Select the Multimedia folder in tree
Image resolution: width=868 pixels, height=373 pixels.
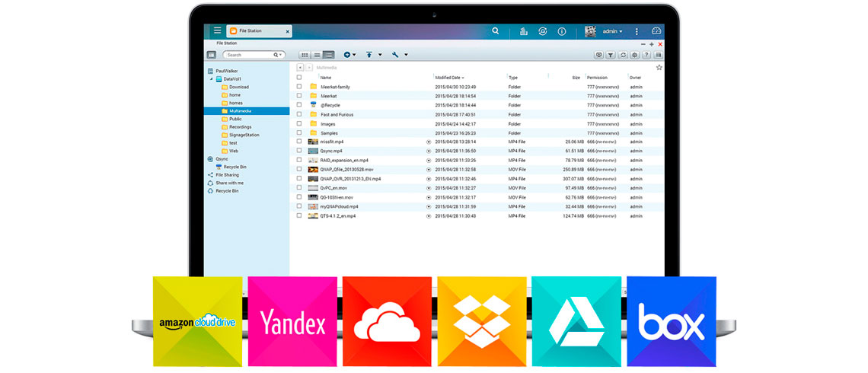[247, 110]
